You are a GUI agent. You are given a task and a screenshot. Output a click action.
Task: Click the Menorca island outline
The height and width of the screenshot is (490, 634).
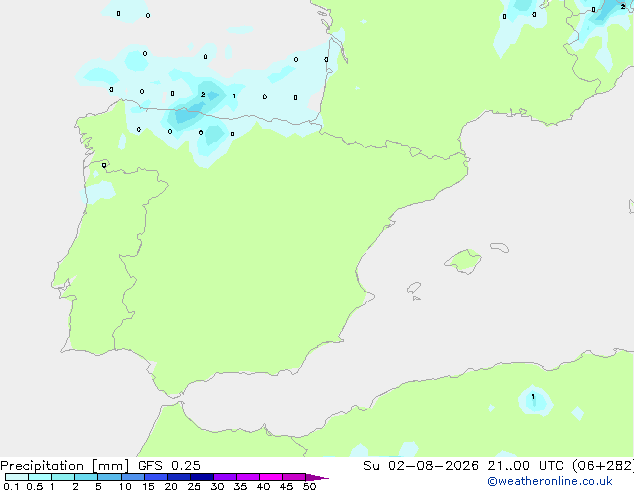click(x=500, y=247)
